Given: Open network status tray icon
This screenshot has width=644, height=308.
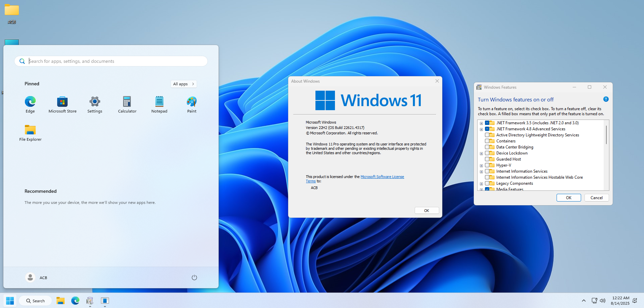Looking at the screenshot, I should [x=595, y=301].
